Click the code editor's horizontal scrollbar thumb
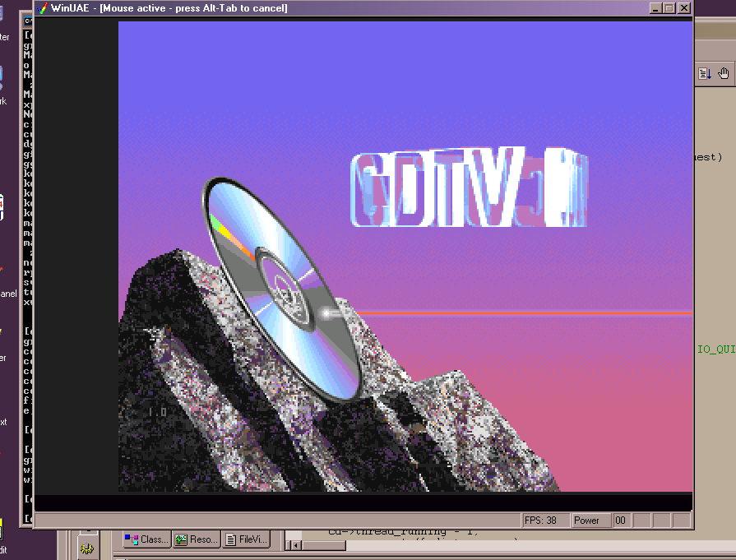 point(323,545)
